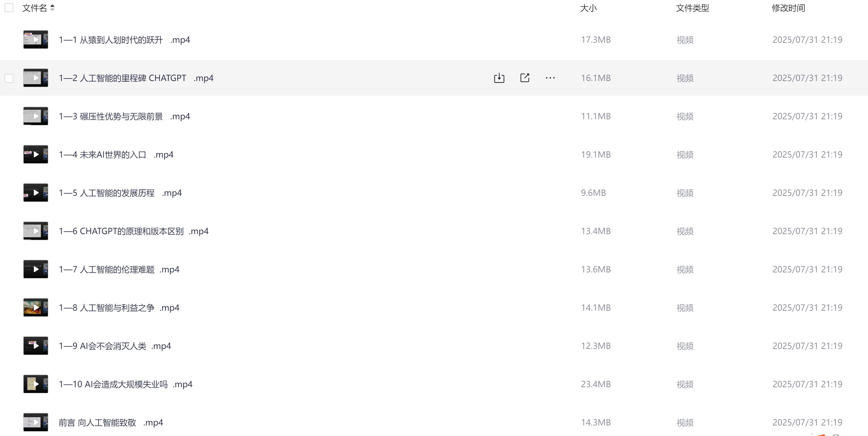Tick checkbox for 1—2 人工智能的里程碑 CHATGPT

[9, 78]
